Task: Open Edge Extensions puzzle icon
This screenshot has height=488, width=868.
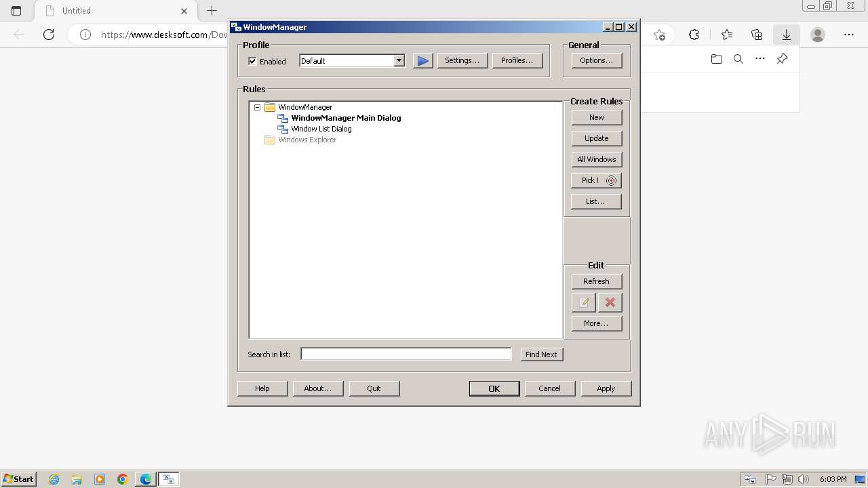Action: [x=694, y=35]
